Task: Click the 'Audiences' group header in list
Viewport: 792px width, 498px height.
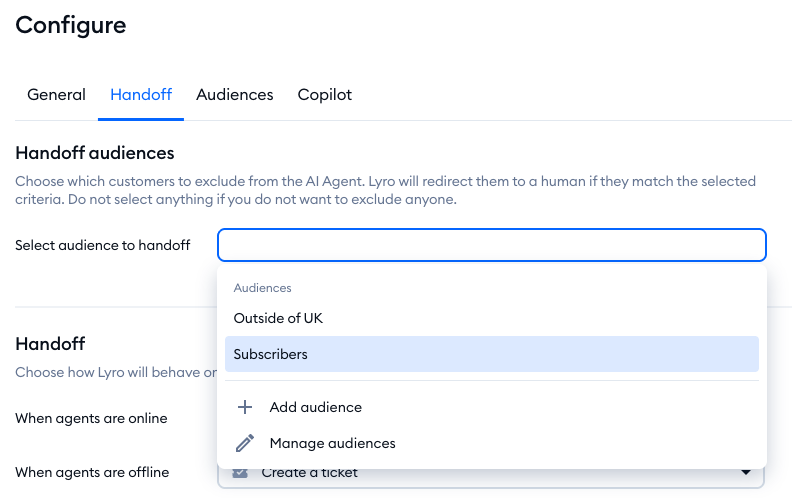Action: click(262, 288)
